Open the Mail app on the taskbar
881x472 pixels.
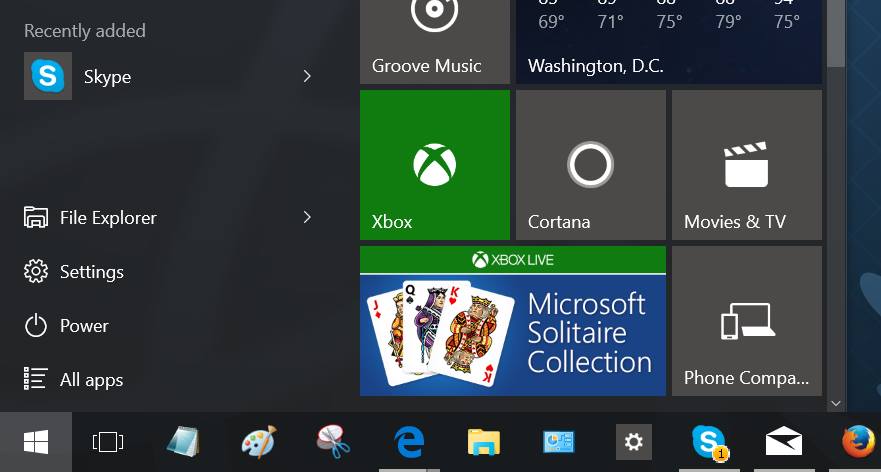784,442
